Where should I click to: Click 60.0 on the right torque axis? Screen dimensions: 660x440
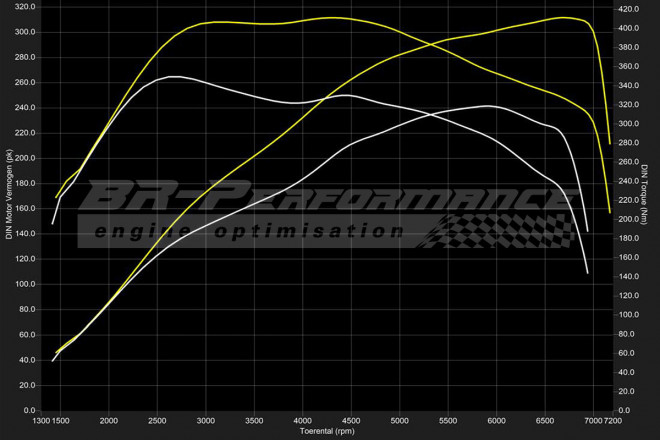[x=626, y=353]
